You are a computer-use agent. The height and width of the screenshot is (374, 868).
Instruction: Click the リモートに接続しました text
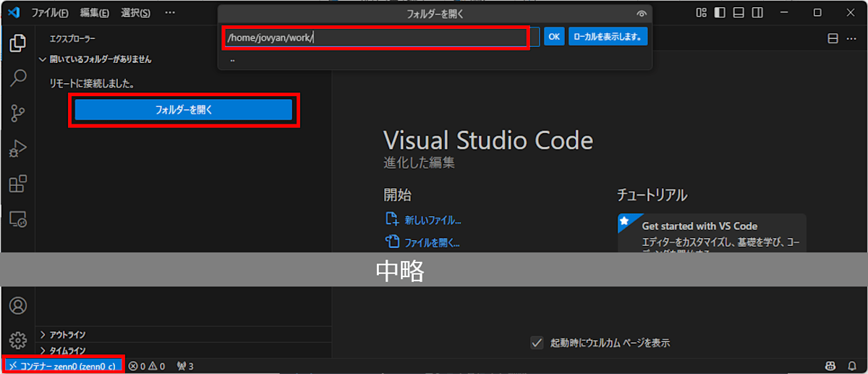pyautogui.click(x=92, y=84)
